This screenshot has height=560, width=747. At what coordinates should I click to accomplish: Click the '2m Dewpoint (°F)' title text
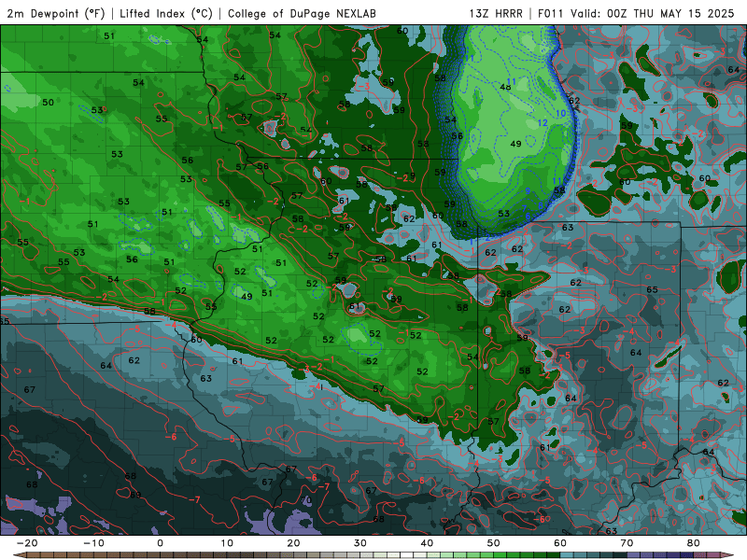click(x=56, y=13)
